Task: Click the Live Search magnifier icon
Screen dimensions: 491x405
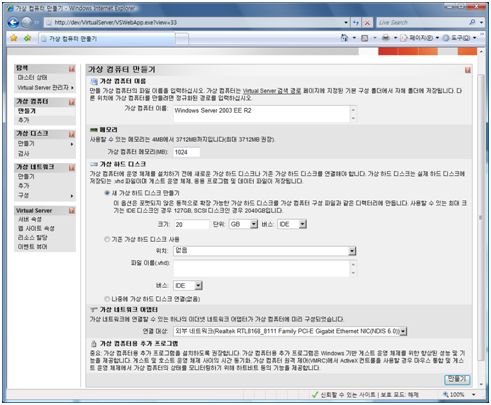Action: (x=472, y=22)
